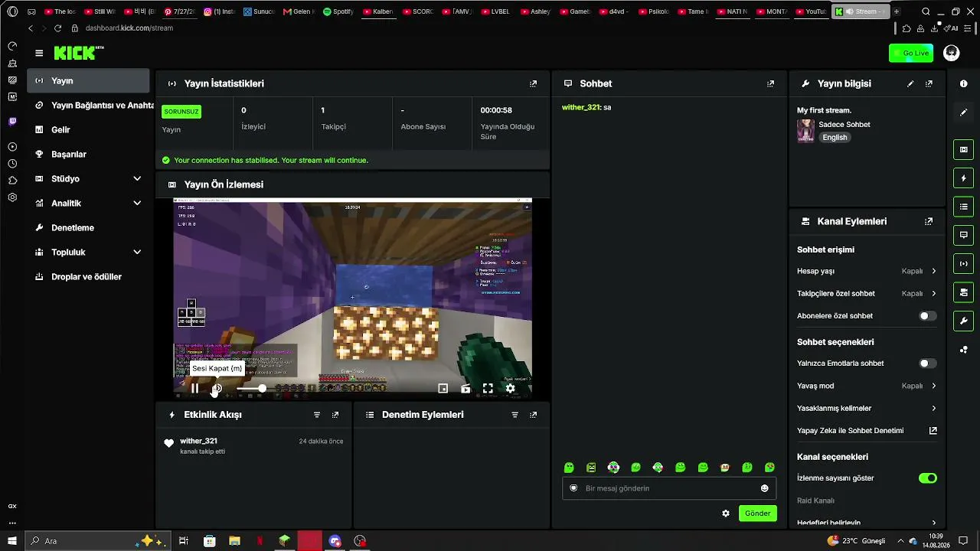Pop out the Denetim Eylemleri panel
This screenshot has width=980, height=551.
pos(534,415)
